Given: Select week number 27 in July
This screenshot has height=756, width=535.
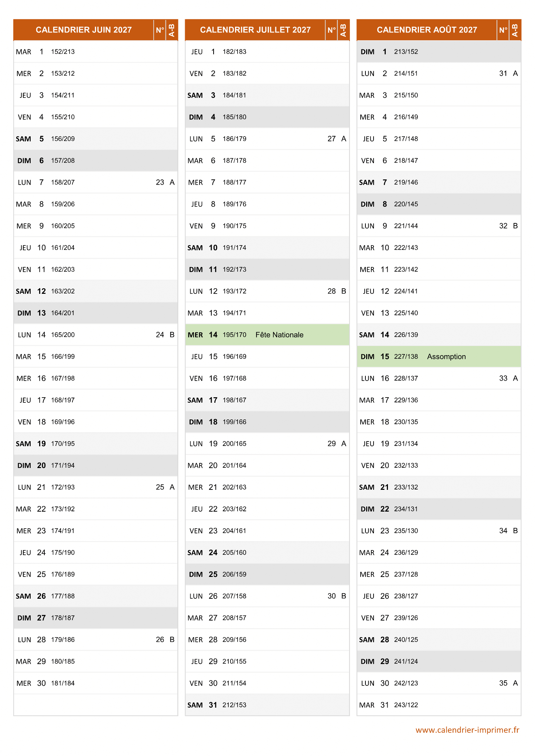Looking at the screenshot, I should [x=331, y=139].
